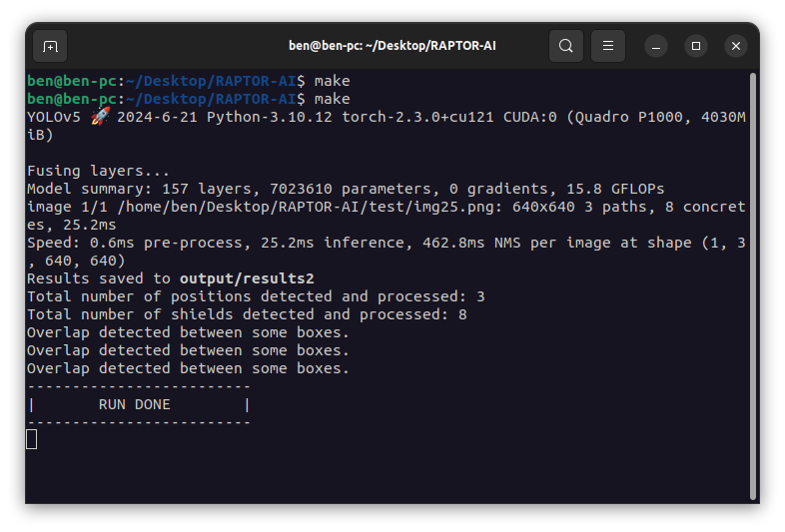Maximize the terminal window

coord(696,46)
